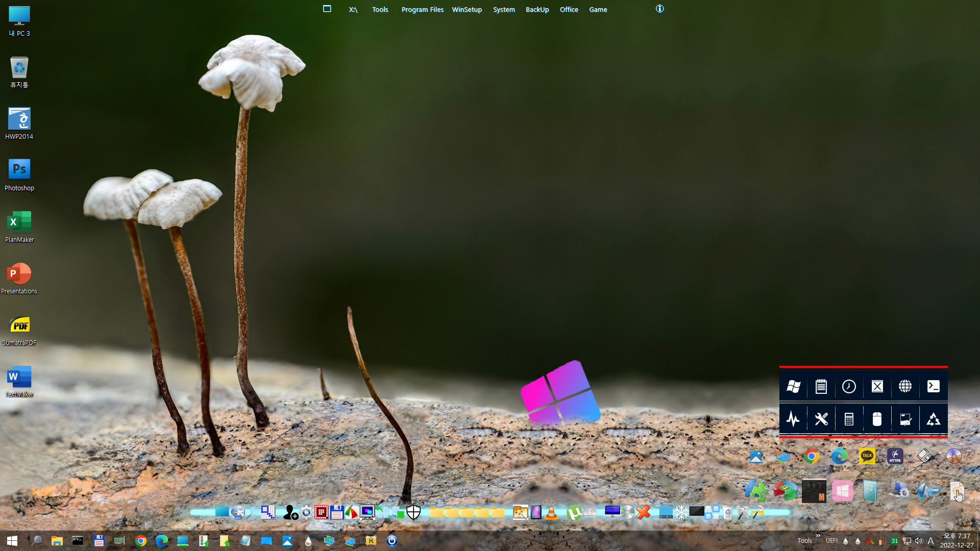Open Edge from the desktop icon group
This screenshot has width=980, height=551.
click(x=840, y=456)
